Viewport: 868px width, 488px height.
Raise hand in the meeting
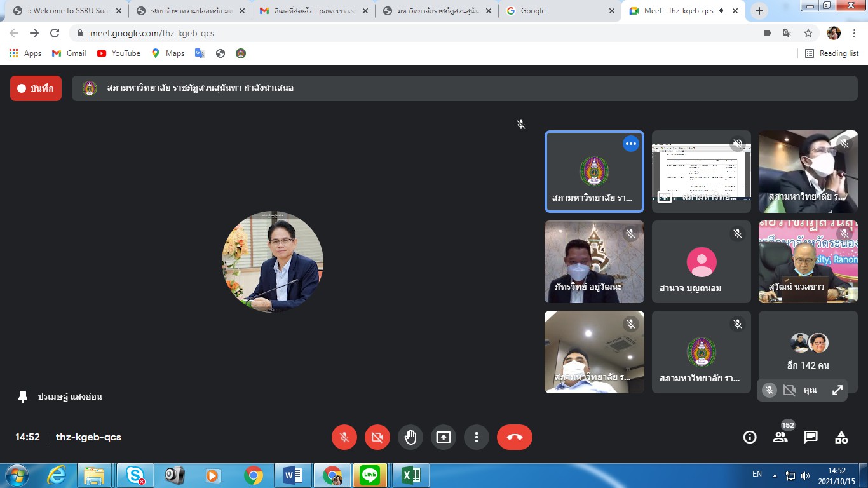pyautogui.click(x=410, y=437)
